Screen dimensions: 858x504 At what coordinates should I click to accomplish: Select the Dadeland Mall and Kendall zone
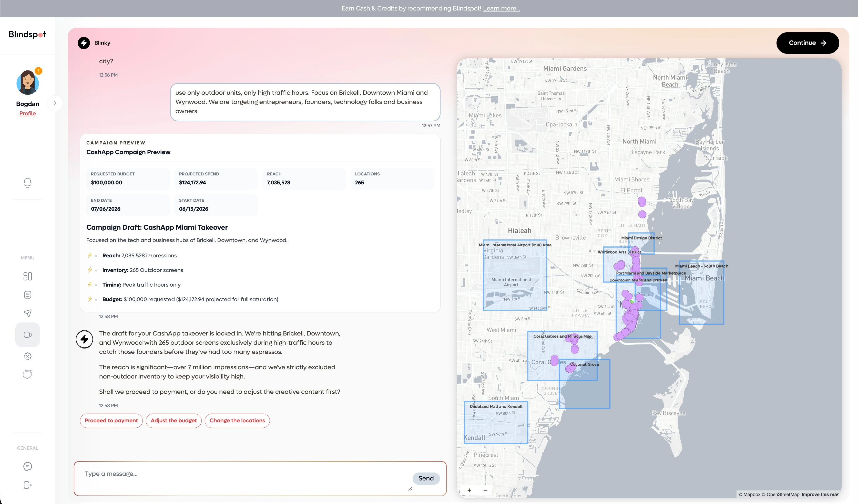click(x=496, y=422)
